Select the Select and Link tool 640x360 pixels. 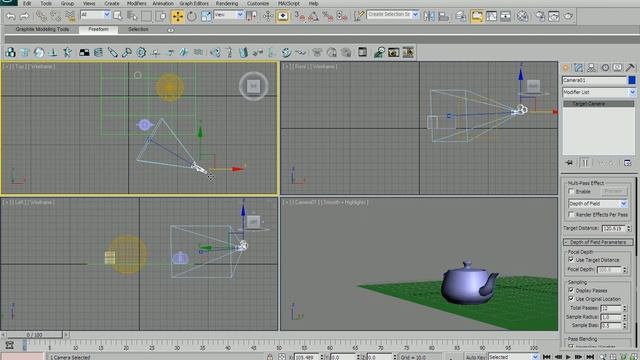coord(41,16)
